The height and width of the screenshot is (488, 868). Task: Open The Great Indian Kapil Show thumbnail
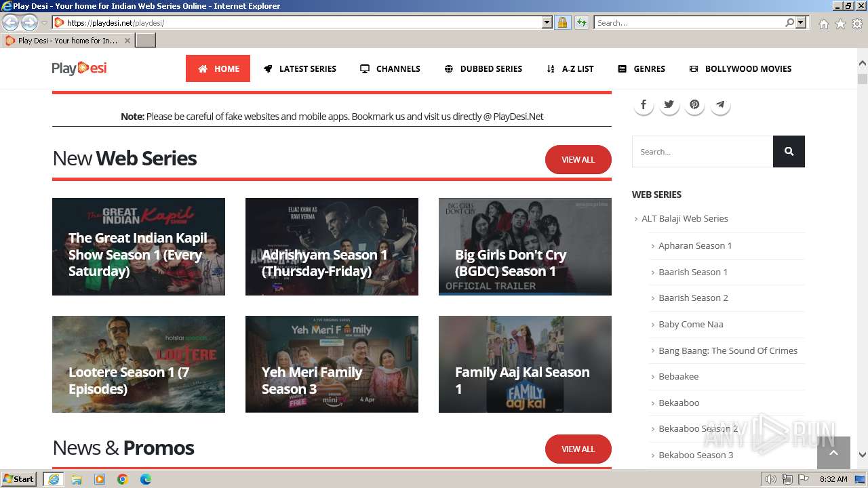pos(138,247)
